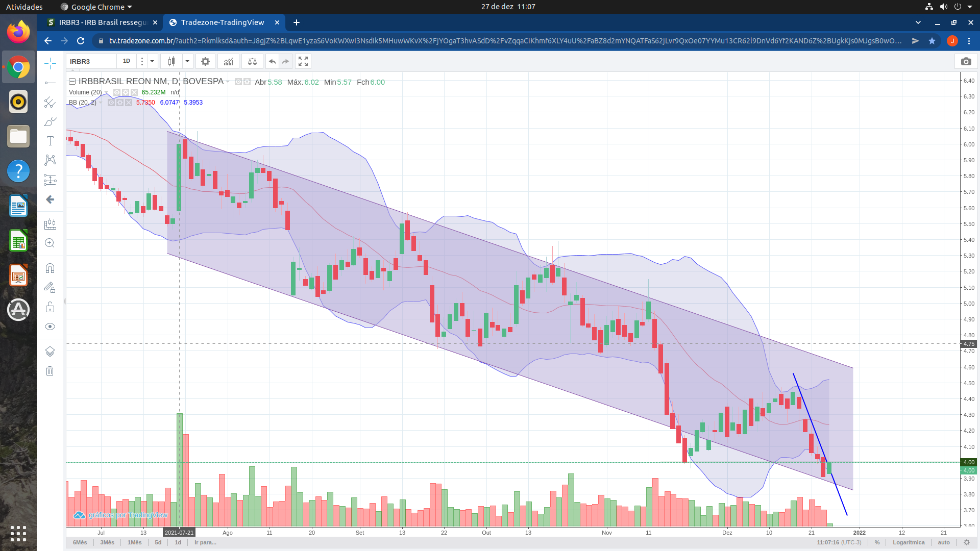Click the undo arrow

click(273, 61)
